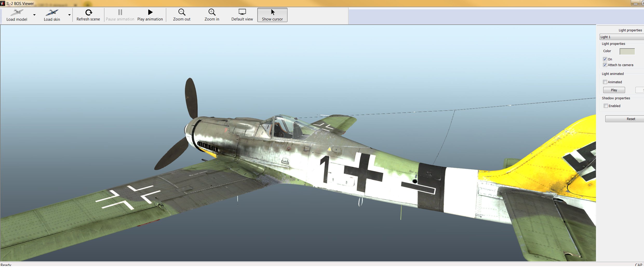Image resolution: width=644 pixels, height=280 pixels.
Task: Reset to Default view monitor icon
Action: 242,12
